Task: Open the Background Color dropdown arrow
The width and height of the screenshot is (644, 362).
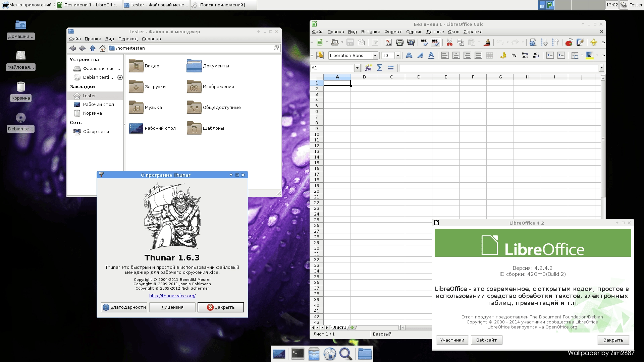Action: (x=597, y=55)
